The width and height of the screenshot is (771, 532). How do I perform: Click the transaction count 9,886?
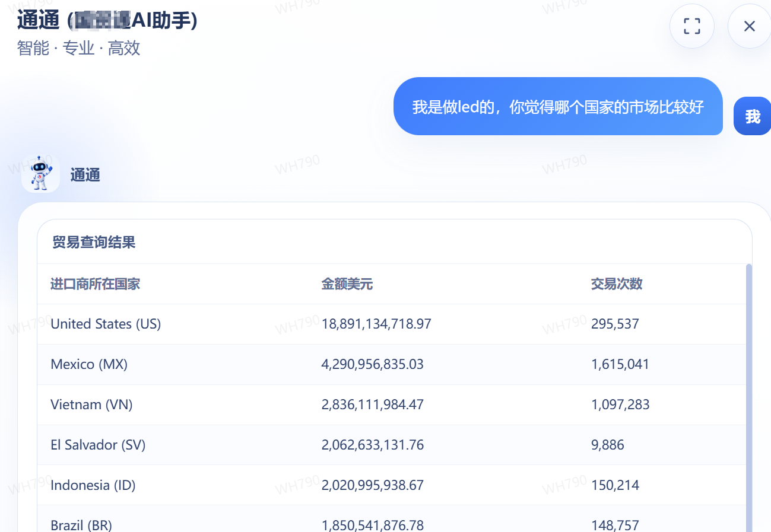click(608, 445)
